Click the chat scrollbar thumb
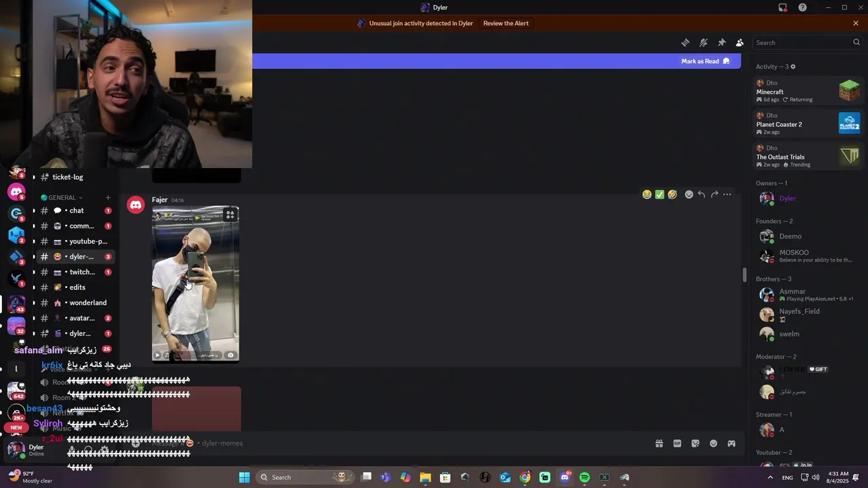Viewport: 868px width, 488px height. (745, 275)
